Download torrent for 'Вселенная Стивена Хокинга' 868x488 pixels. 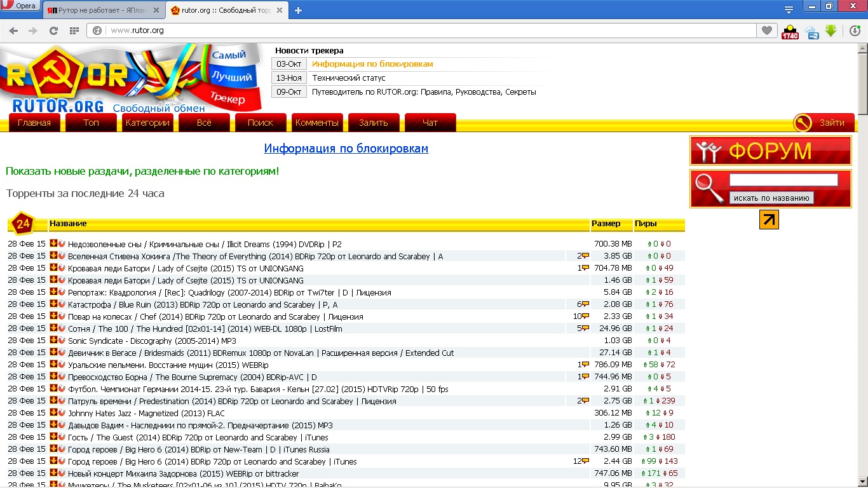click(54, 255)
